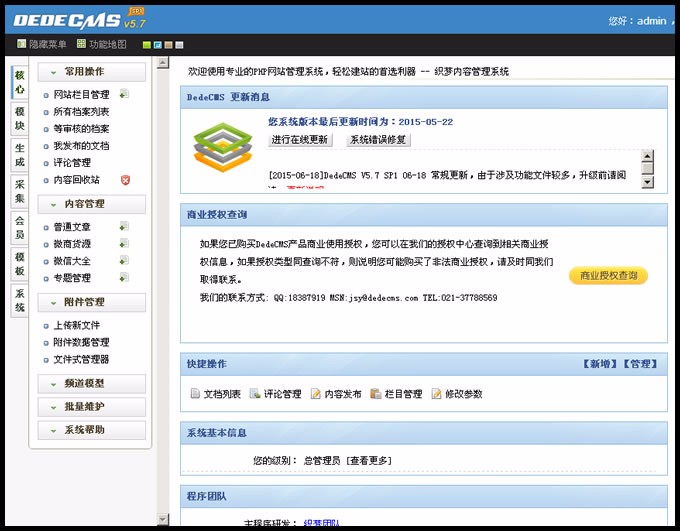The image size is (680, 531).
Task: Click the stacked layers DedeCMS update logo
Action: click(x=222, y=148)
